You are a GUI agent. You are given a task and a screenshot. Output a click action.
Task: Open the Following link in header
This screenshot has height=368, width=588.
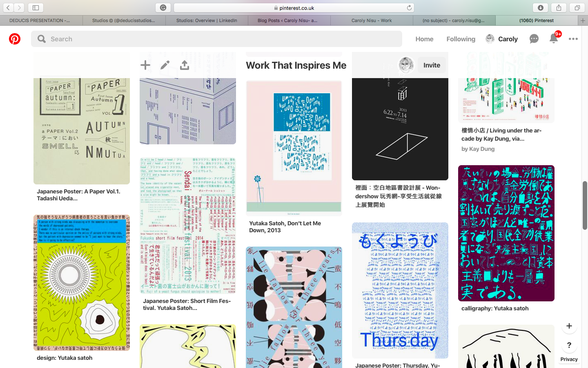pyautogui.click(x=461, y=39)
